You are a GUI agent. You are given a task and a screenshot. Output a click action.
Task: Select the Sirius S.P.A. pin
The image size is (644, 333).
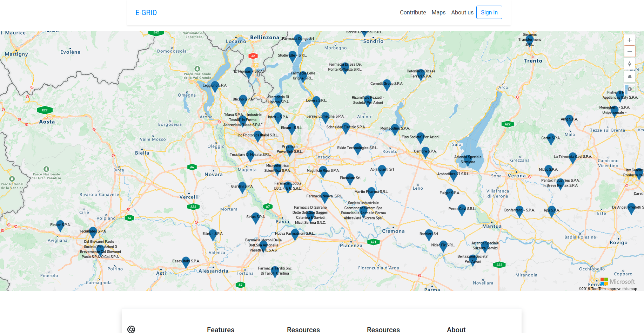coord(256,218)
